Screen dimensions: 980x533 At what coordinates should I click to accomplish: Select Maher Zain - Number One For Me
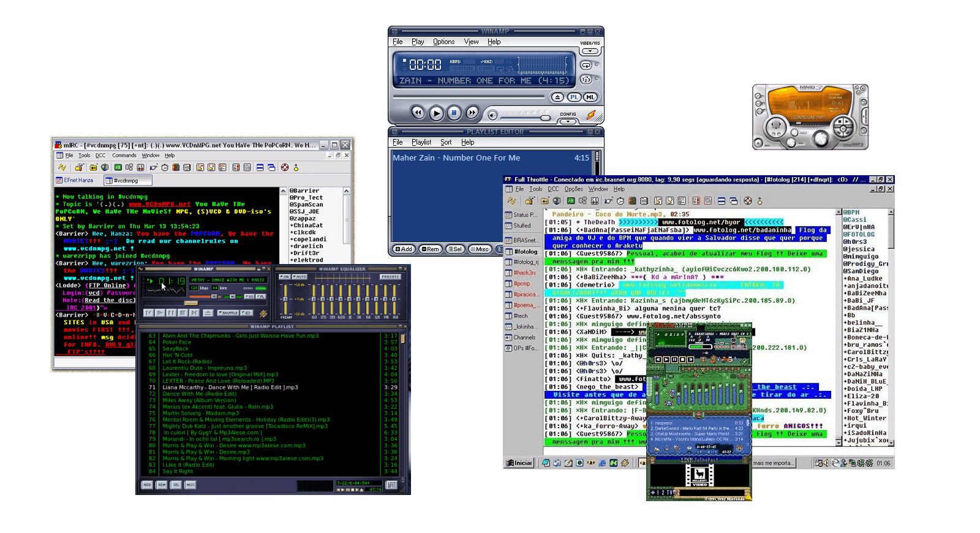491,157
